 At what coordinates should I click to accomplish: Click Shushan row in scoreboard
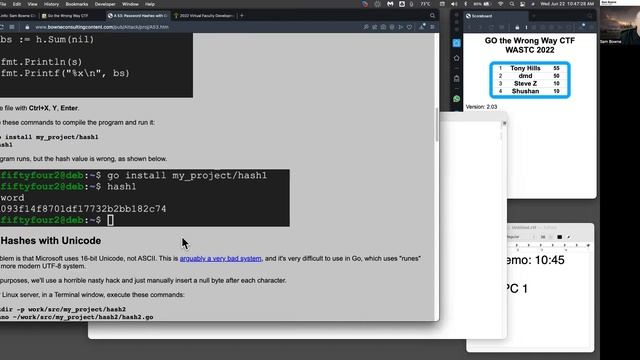[x=529, y=91]
